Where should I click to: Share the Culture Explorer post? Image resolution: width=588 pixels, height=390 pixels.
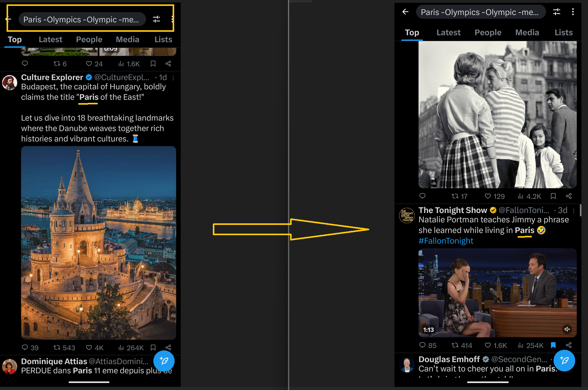(168, 347)
